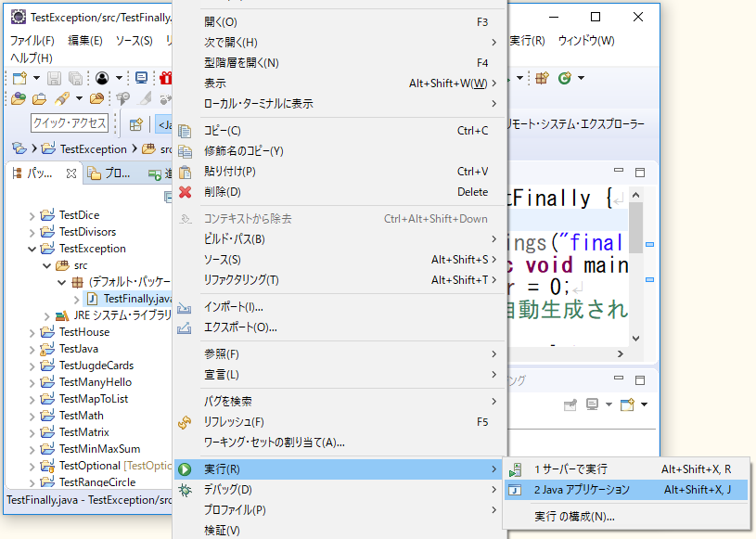Click the user account icon in the toolbar
This screenshot has height=539, width=756.
pyautogui.click(x=103, y=78)
